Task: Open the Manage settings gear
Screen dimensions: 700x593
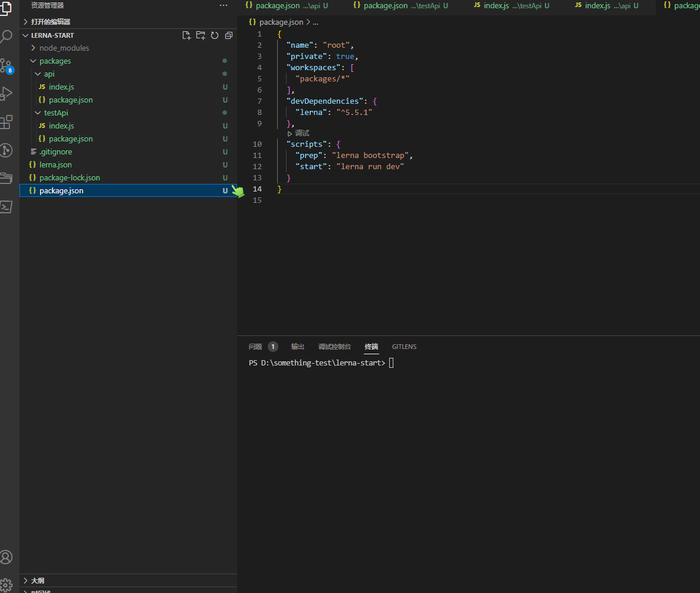Action: click(x=6, y=585)
